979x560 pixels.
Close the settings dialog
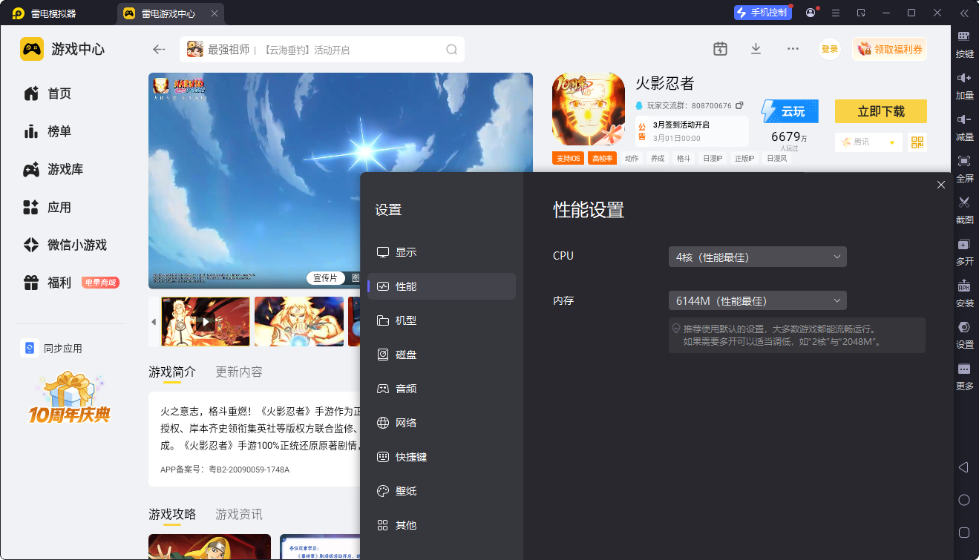click(941, 185)
